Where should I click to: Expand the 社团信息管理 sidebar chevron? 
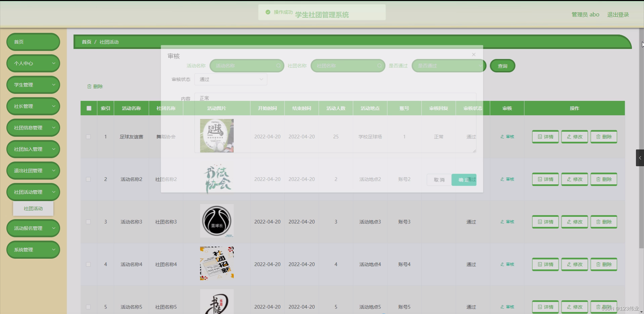(54, 128)
